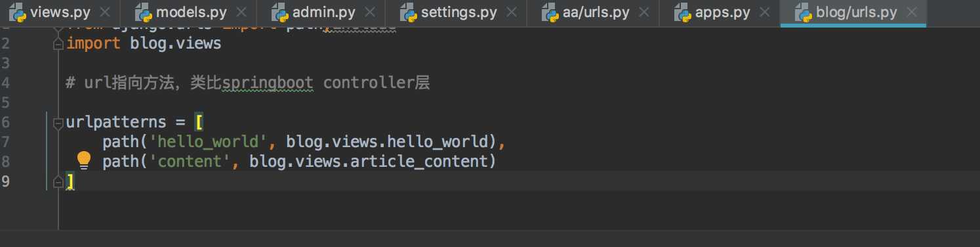Viewport: 980px width, 247px height.
Task: Click the springboot controller comment line
Action: click(x=248, y=83)
